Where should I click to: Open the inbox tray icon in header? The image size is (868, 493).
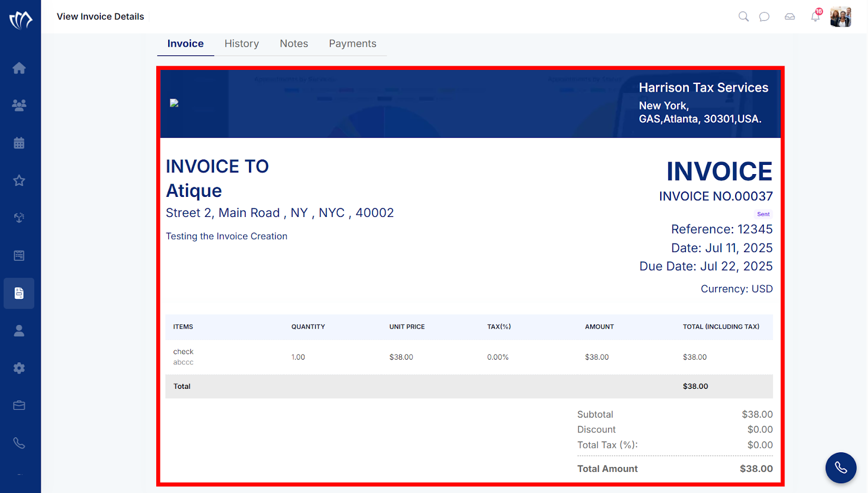click(x=790, y=17)
